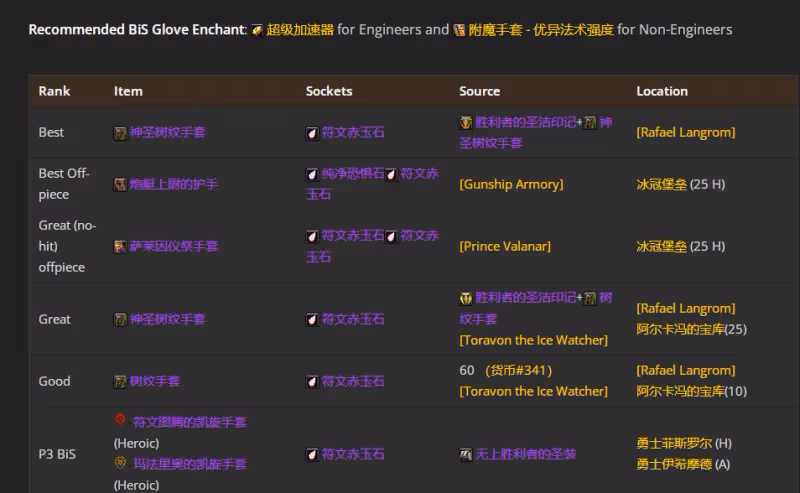Click the 'P3 BiS' rank cell
The height and width of the screenshot is (493, 800).
click(57, 454)
